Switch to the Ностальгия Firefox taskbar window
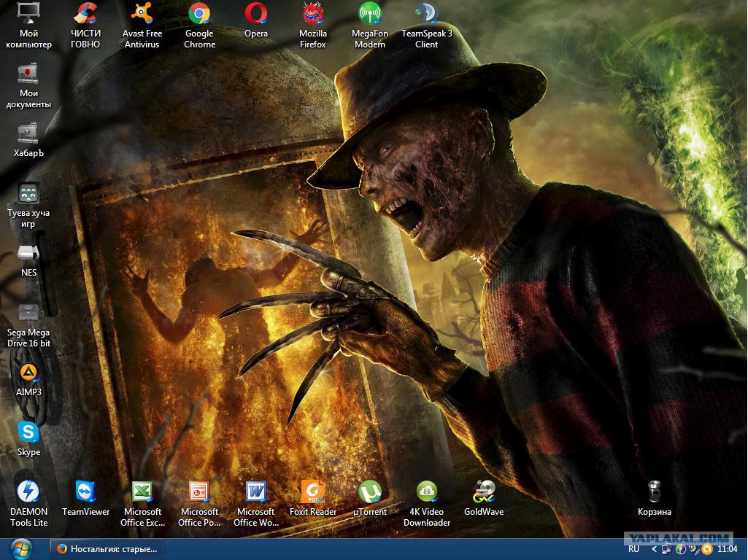748x560 pixels. click(x=107, y=549)
